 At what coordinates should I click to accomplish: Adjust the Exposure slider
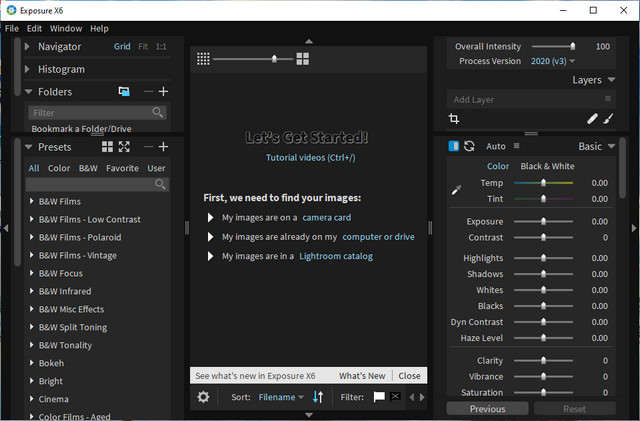pyautogui.click(x=543, y=221)
